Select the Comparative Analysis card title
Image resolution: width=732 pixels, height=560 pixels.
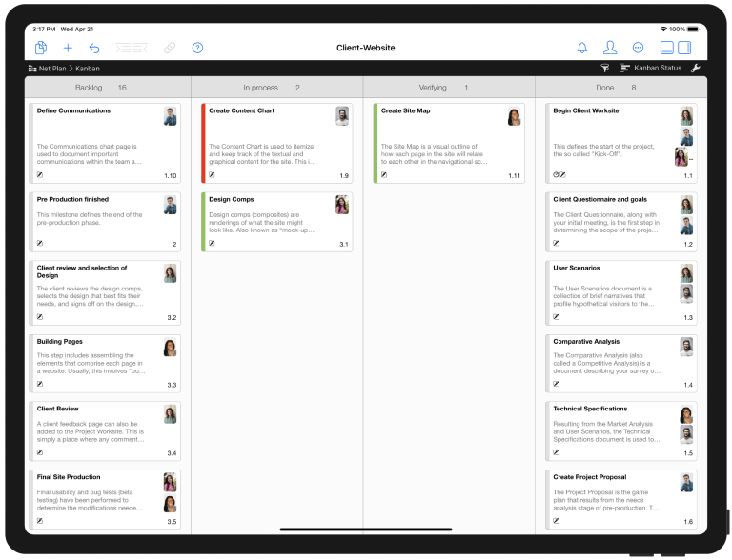click(x=586, y=342)
